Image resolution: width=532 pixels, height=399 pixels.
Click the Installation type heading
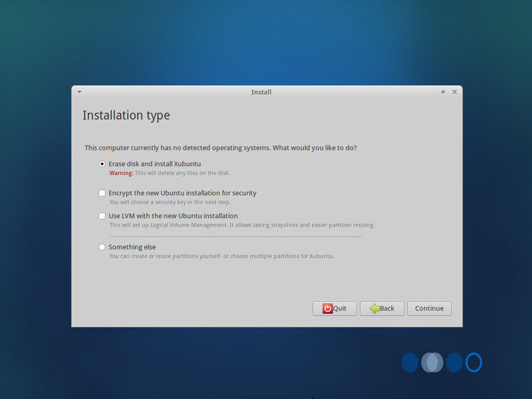[x=126, y=116]
